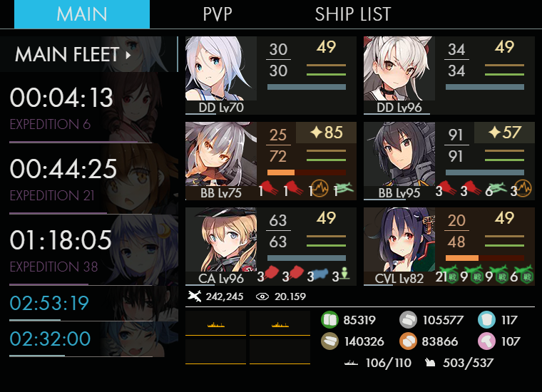Screen dimensions: 542x392
Task: Switch to the PVP tab
Action: [217, 14]
